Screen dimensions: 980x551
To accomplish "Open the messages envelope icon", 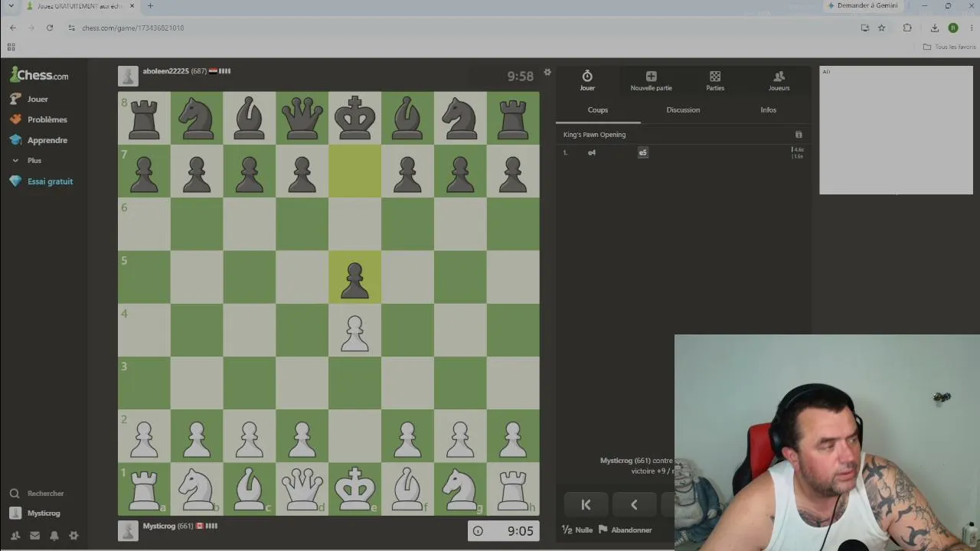I will tap(34, 536).
